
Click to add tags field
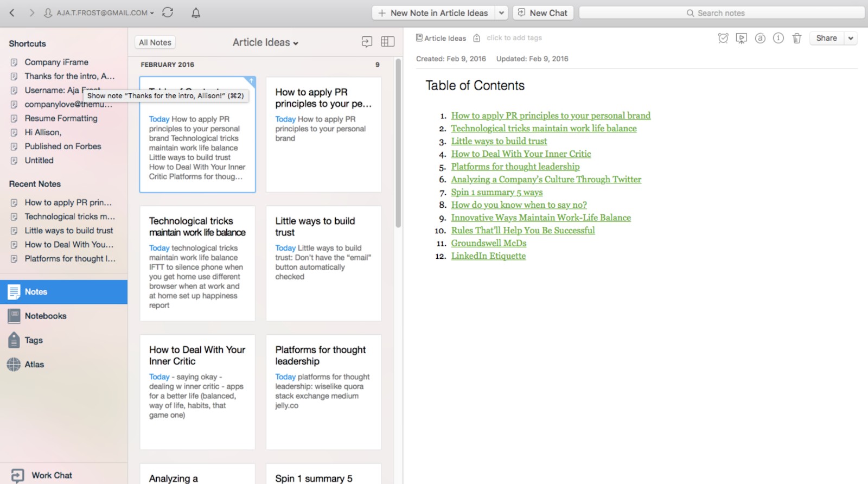pos(514,38)
